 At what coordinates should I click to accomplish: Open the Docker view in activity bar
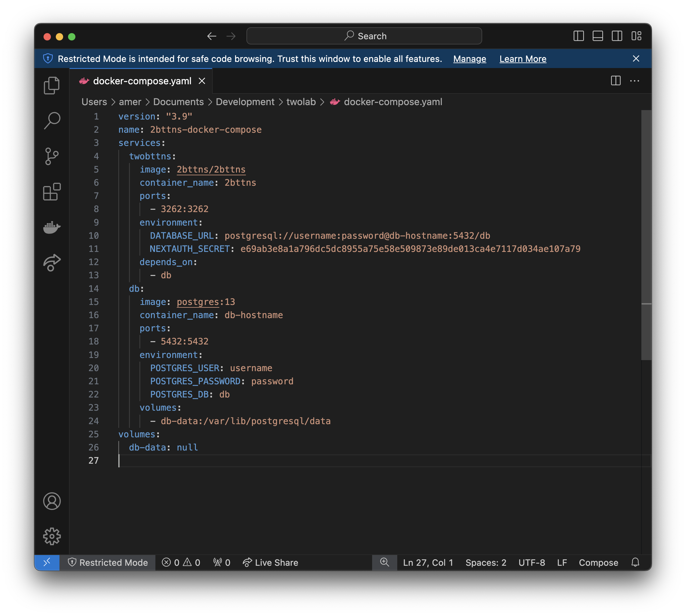[52, 227]
